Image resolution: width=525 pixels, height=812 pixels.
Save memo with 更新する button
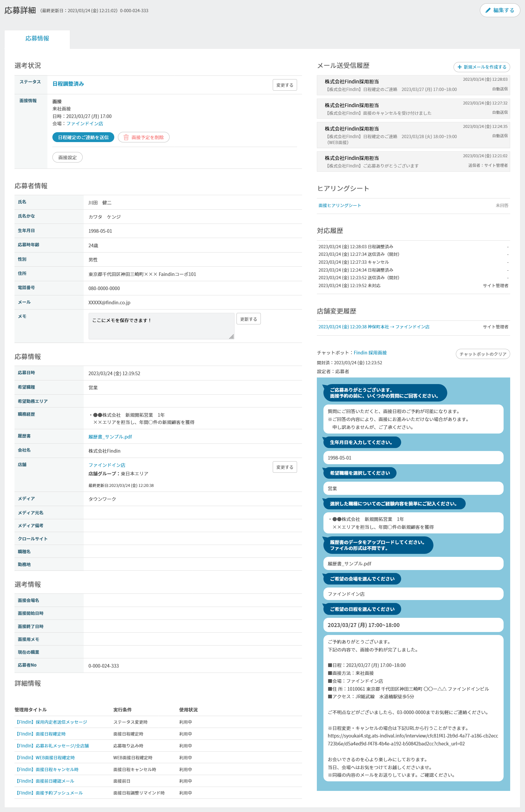click(x=248, y=319)
